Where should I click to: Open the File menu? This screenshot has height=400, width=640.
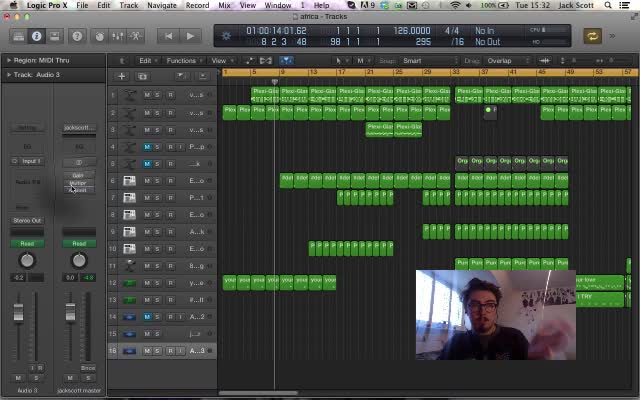pyautogui.click(x=82, y=5)
